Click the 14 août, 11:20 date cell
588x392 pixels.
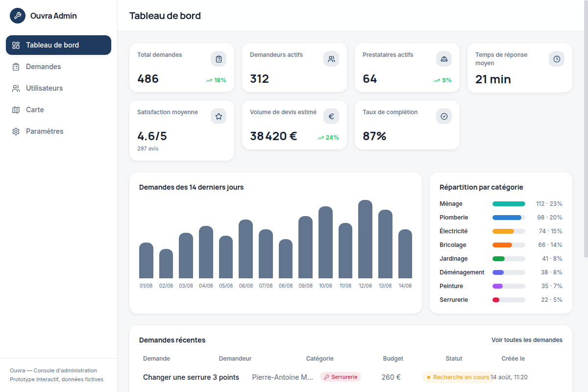click(x=509, y=377)
